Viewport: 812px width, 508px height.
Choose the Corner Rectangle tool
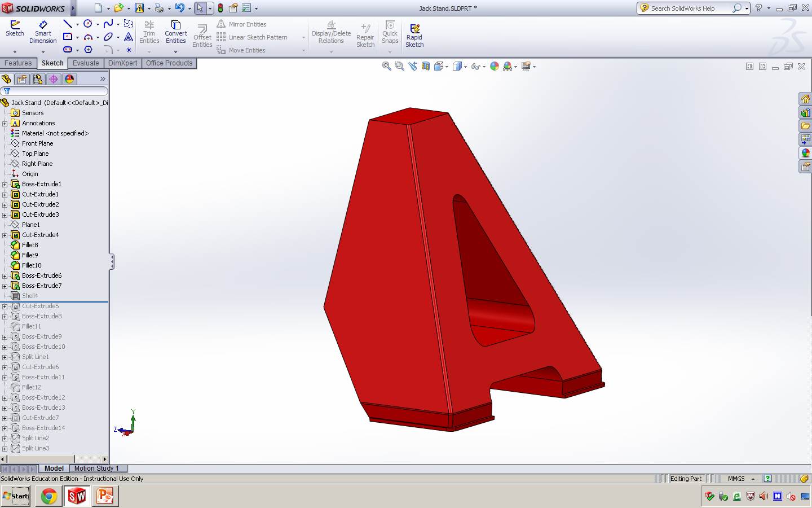tap(68, 37)
